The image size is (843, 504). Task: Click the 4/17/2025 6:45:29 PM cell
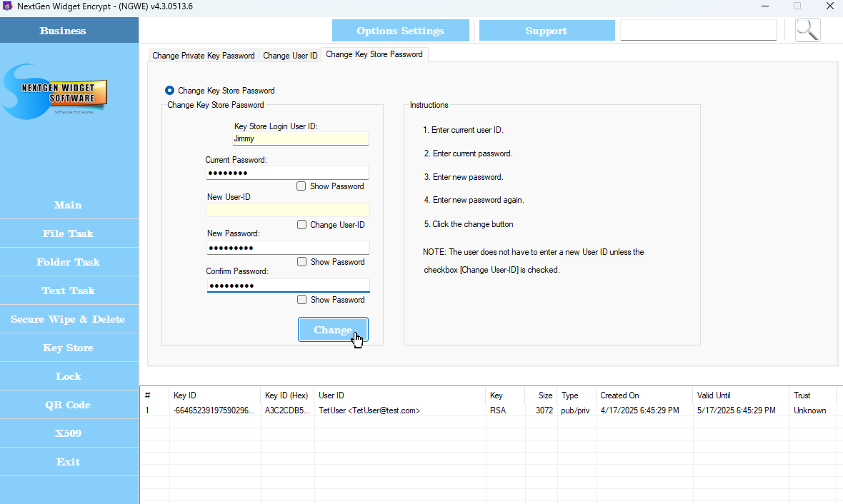tap(644, 410)
